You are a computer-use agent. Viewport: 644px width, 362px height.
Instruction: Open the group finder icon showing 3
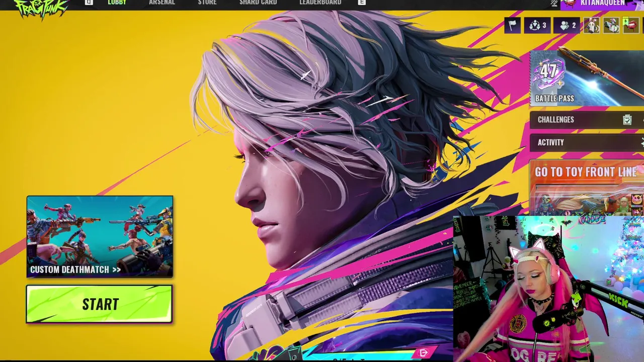tap(537, 25)
